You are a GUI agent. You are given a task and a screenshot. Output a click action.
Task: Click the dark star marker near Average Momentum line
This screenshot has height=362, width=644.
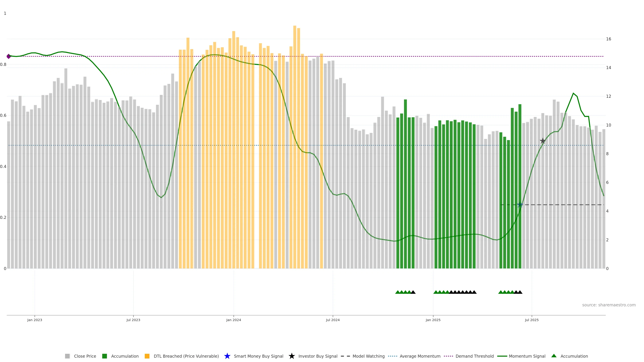(x=543, y=141)
